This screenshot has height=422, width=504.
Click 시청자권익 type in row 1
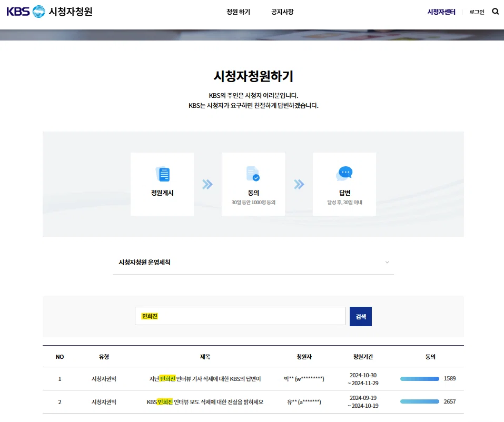tap(104, 379)
